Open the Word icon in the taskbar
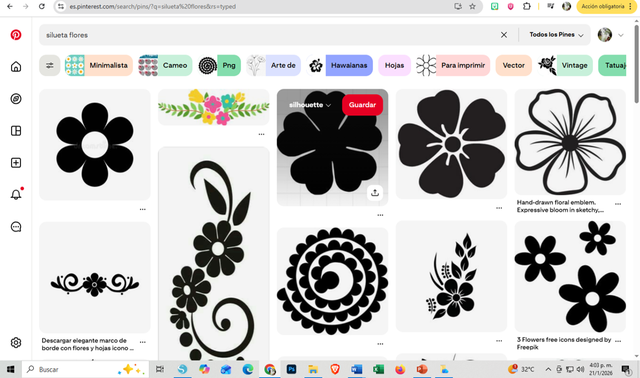Screen dimensions: 640x378 click(x=356, y=369)
